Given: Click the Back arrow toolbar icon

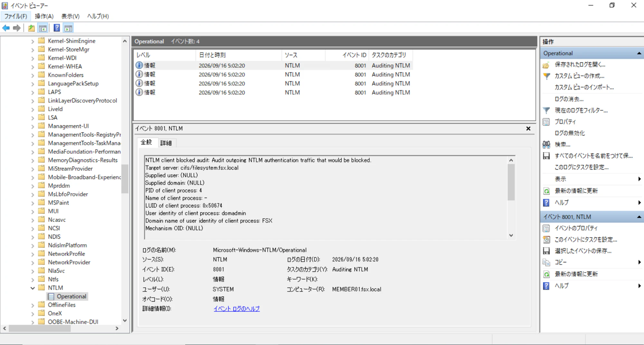Looking at the screenshot, I should click(6, 28).
